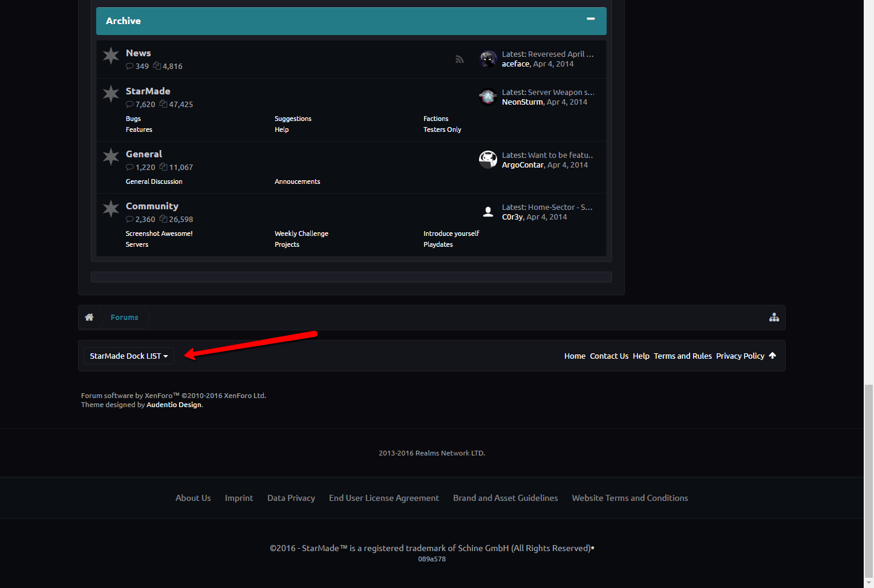Open the StarMade Dock LIST style dropdown
The height and width of the screenshot is (588, 874).
click(x=129, y=356)
